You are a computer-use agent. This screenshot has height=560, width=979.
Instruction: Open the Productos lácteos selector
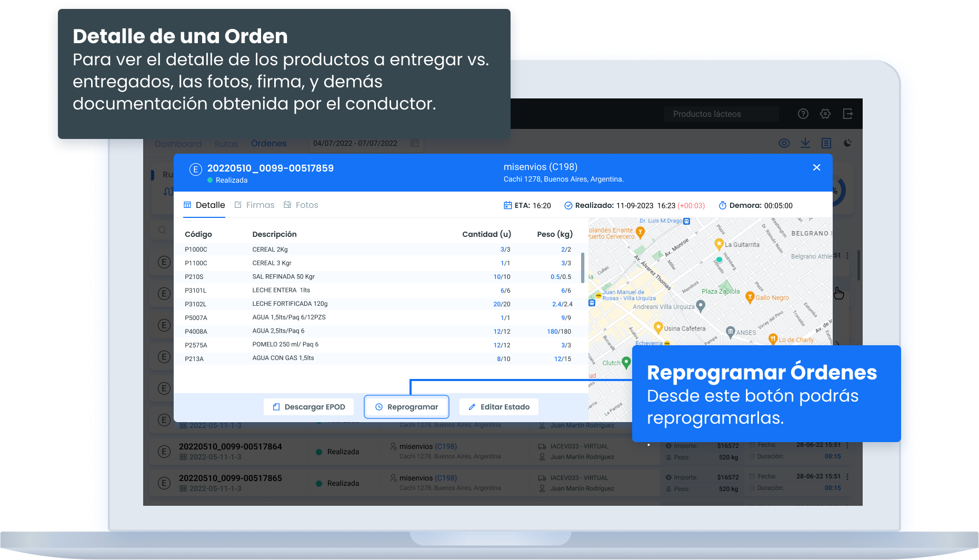tap(721, 114)
